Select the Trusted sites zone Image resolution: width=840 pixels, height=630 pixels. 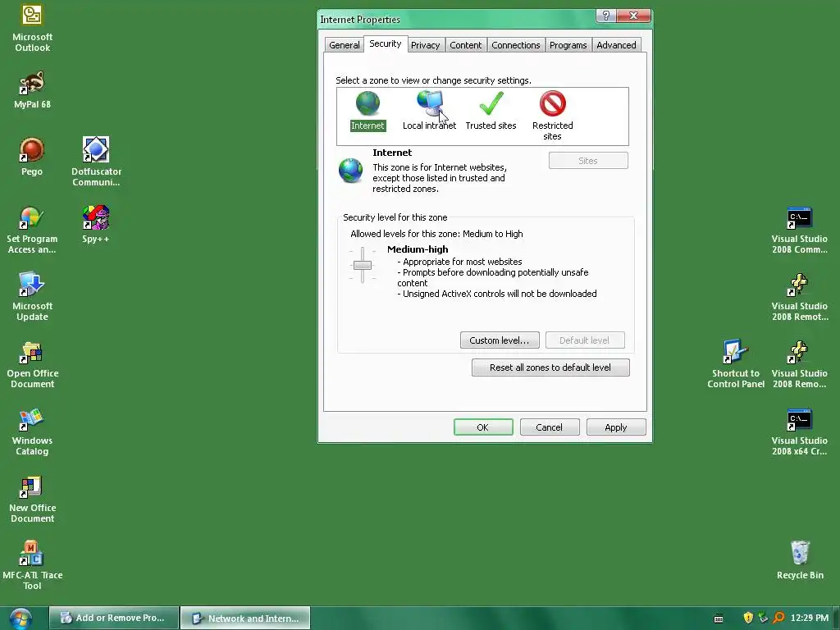(491, 111)
